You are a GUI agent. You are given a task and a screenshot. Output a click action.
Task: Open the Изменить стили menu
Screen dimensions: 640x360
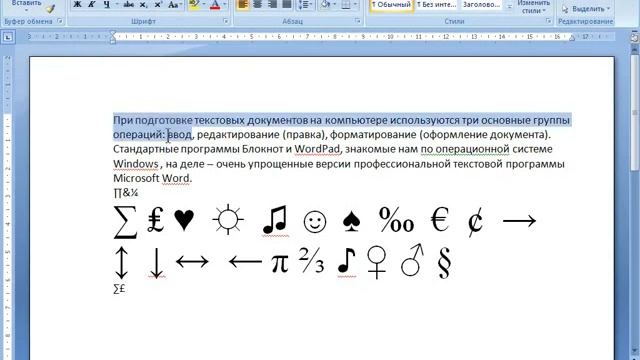(533, 7)
